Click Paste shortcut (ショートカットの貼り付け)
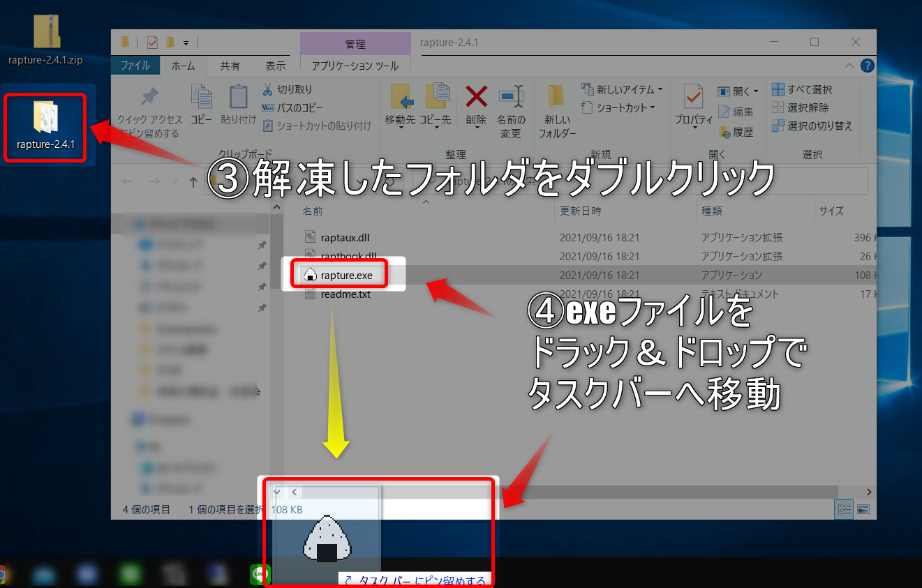 click(317, 126)
